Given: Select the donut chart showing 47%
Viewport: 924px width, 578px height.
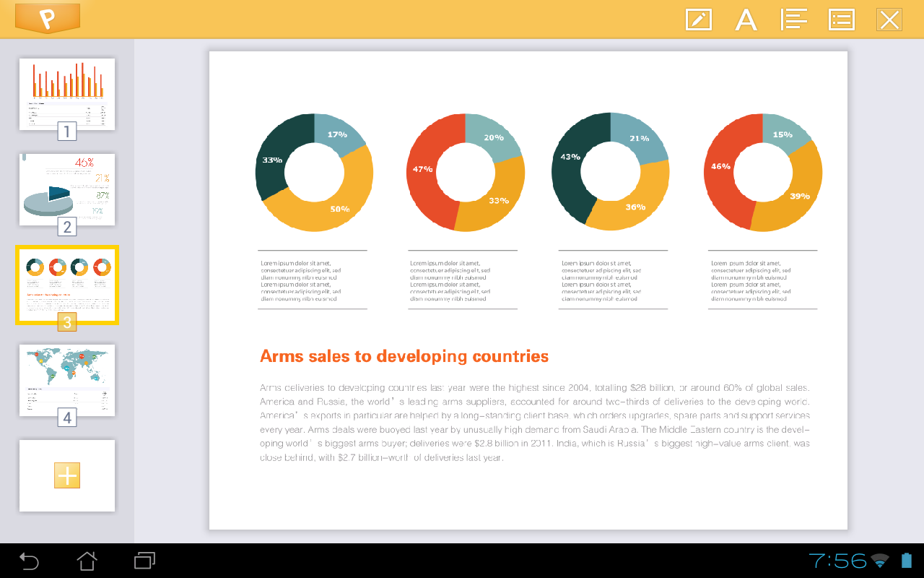Looking at the screenshot, I should point(466,173).
